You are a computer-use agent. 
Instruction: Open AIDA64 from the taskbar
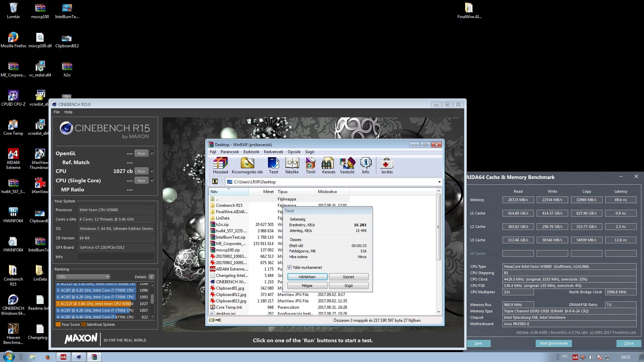(63, 357)
